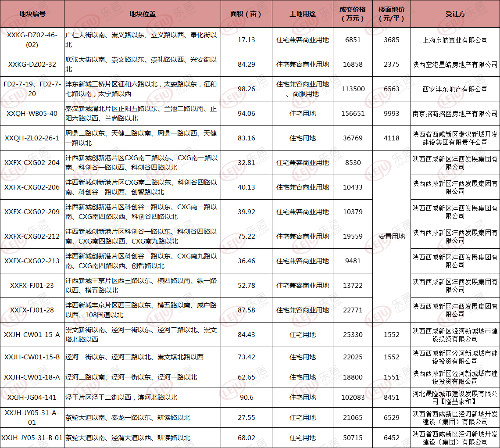Image resolution: width=500 pixels, height=448 pixels.
Task: Click floor price 8451
Action: pos(392,397)
